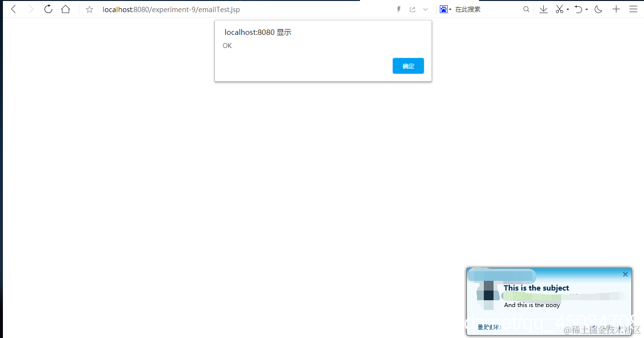The height and width of the screenshot is (338, 644).
Task: Open the home page
Action: (x=65, y=9)
